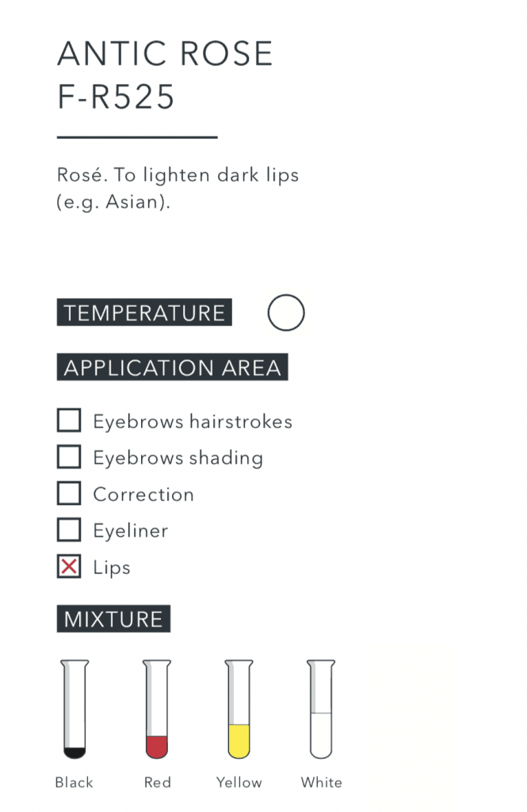This screenshot has width=527, height=812.
Task: Click the Black label under the tube
Action: click(74, 783)
